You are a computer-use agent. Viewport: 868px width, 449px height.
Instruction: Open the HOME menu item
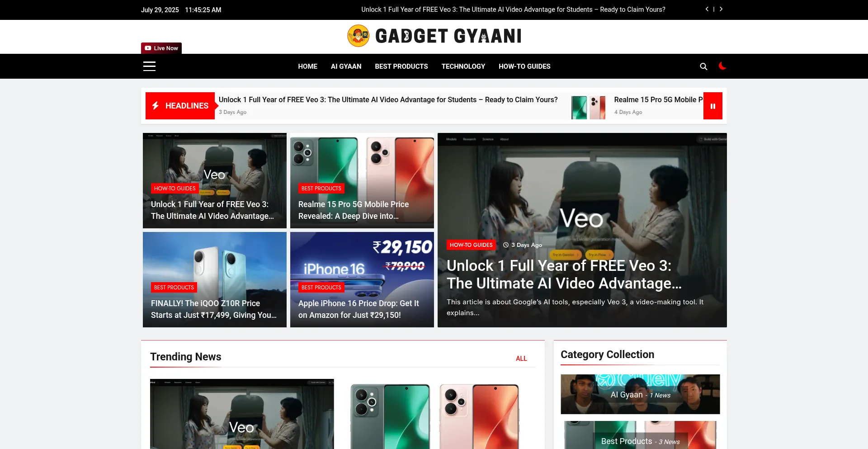coord(307,66)
